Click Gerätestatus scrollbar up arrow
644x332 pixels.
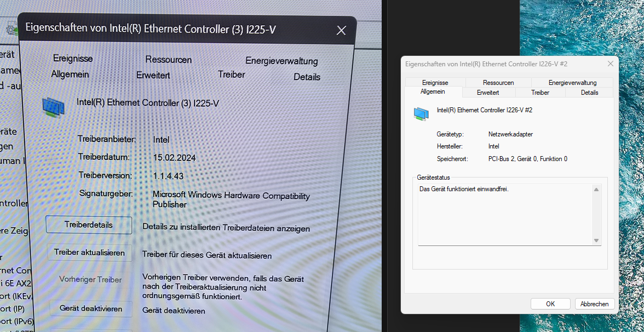[x=596, y=190]
